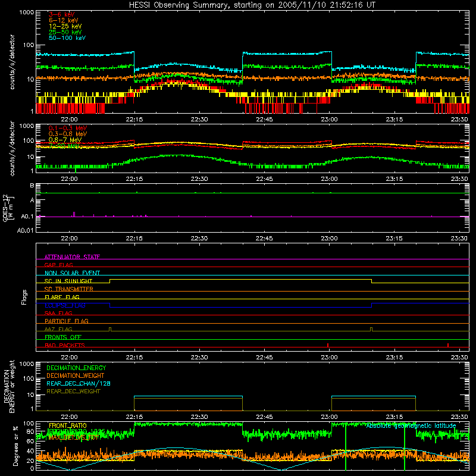Click the yellow FRONT_RATIO legend label

(x=68, y=425)
